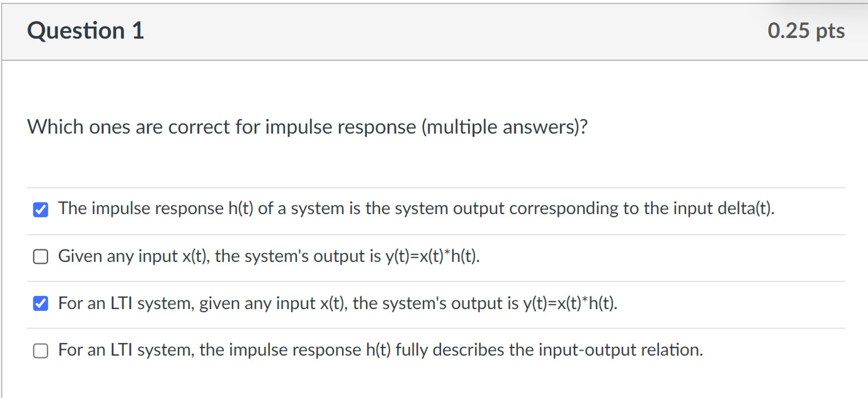Click the answer text mentioning y(t)=x(t)*h(t)

(270, 256)
